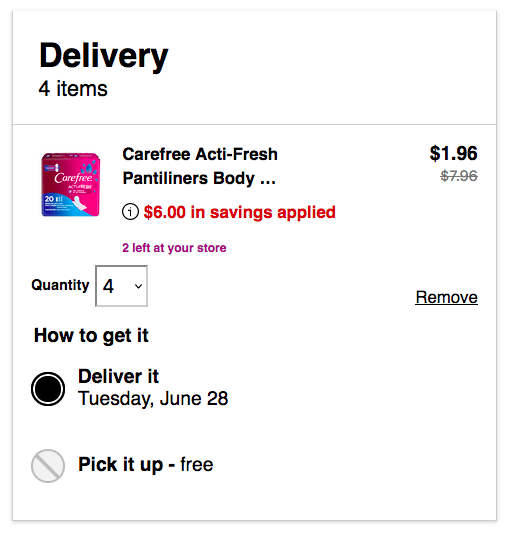The height and width of the screenshot is (536, 512).
Task: Click the $6.00 in savings applied text
Action: pyautogui.click(x=240, y=212)
